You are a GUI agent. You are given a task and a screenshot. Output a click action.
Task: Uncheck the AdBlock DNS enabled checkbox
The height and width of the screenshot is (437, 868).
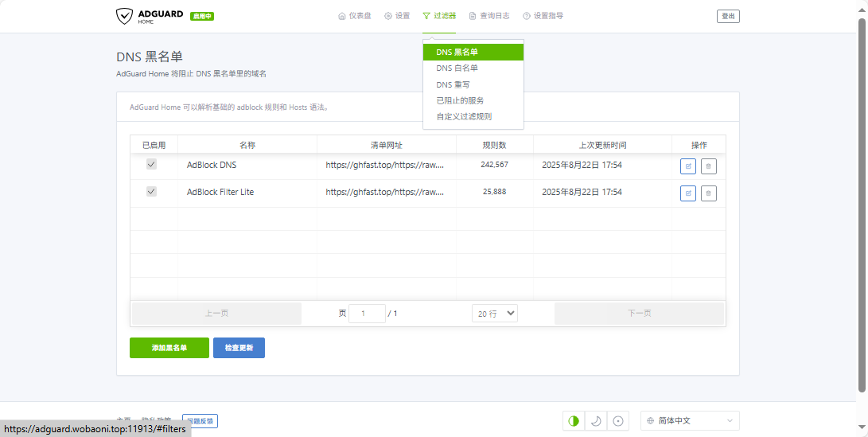coord(151,165)
